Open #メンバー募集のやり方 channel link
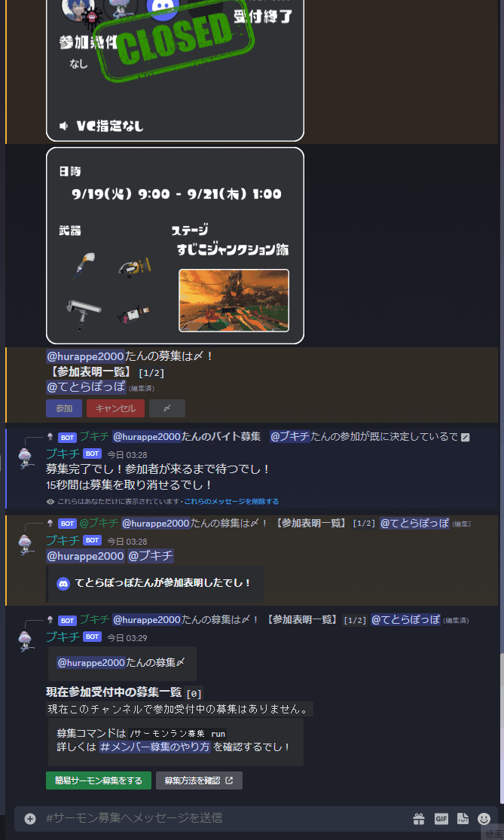Viewport: 504px width, 840px height. [154, 747]
